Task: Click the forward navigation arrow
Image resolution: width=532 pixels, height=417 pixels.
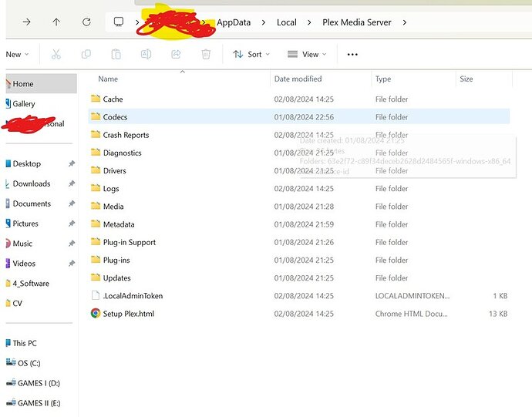Action: click(26, 22)
